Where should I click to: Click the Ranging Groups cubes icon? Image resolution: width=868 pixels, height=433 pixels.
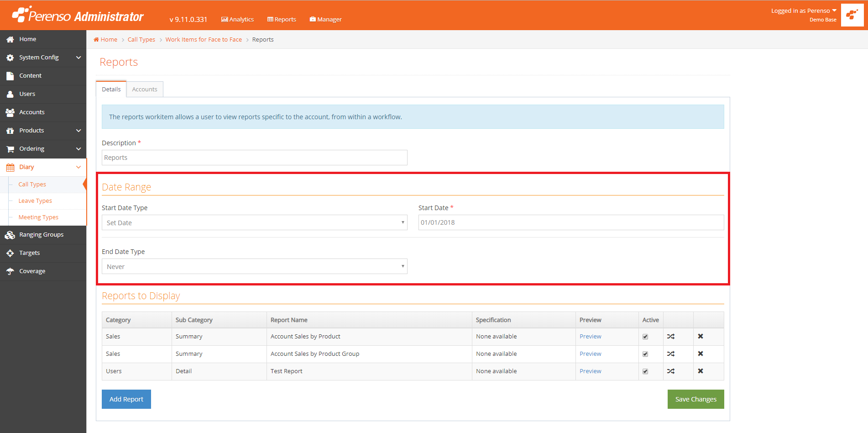[10, 235]
